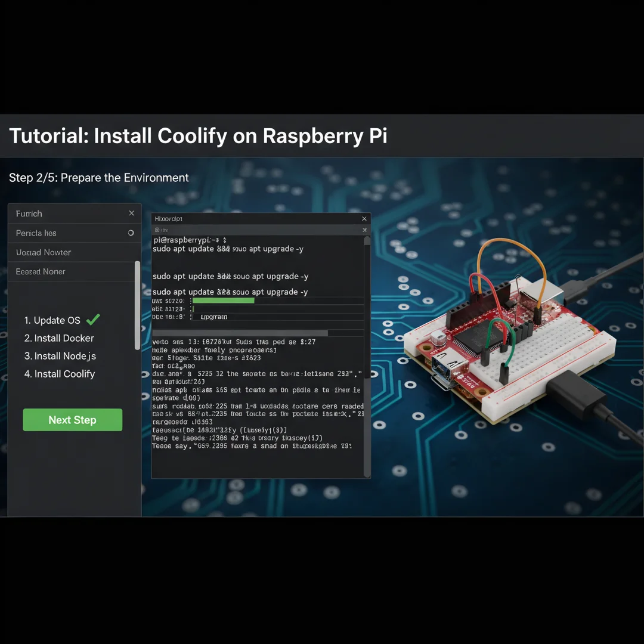
Task: Open the 'Pericla hos' label
Action: coord(36,233)
